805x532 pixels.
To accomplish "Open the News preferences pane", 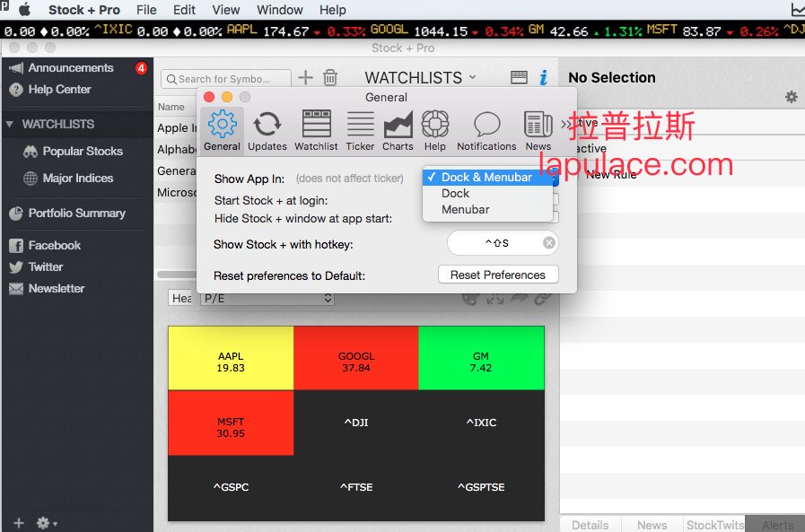I will coord(538,130).
